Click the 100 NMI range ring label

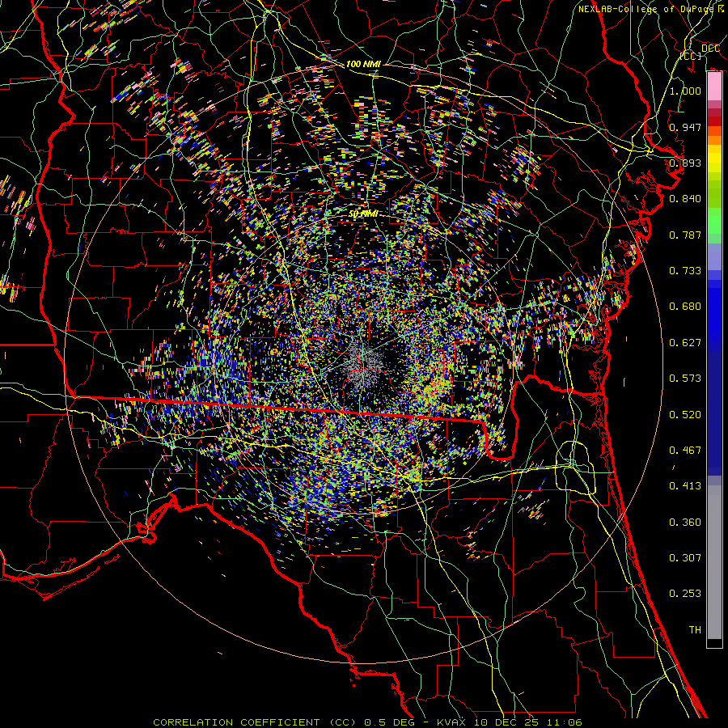(363, 64)
